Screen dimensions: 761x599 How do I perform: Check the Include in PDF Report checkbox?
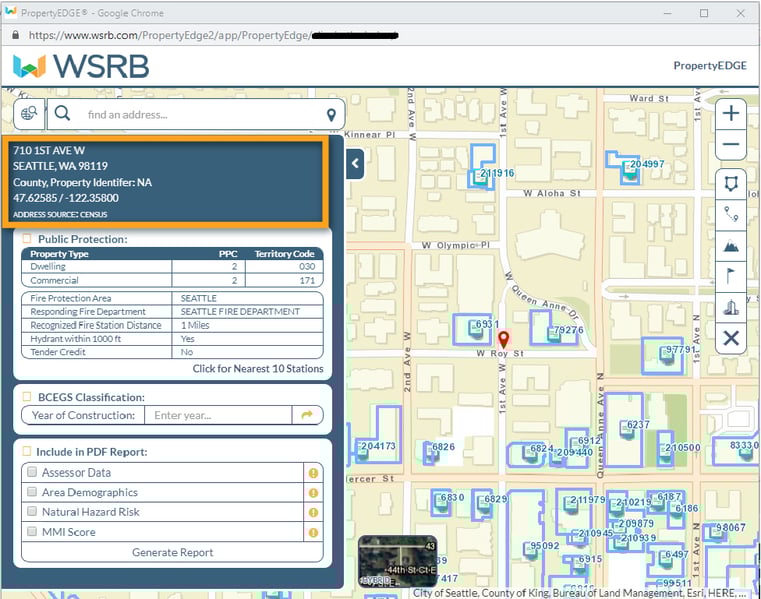[27, 451]
